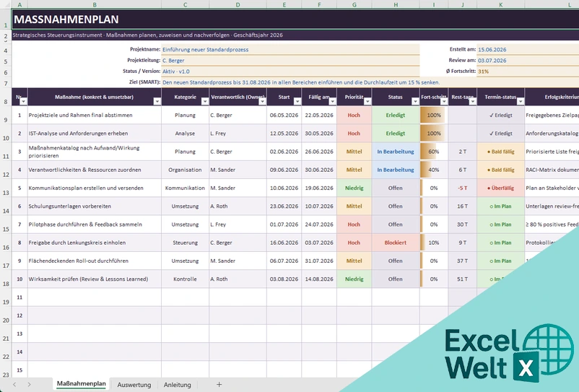Select 'Projektziele und Rahmen final abstimmen' cell
Viewport: 579px width, 392px height.
tap(95, 116)
